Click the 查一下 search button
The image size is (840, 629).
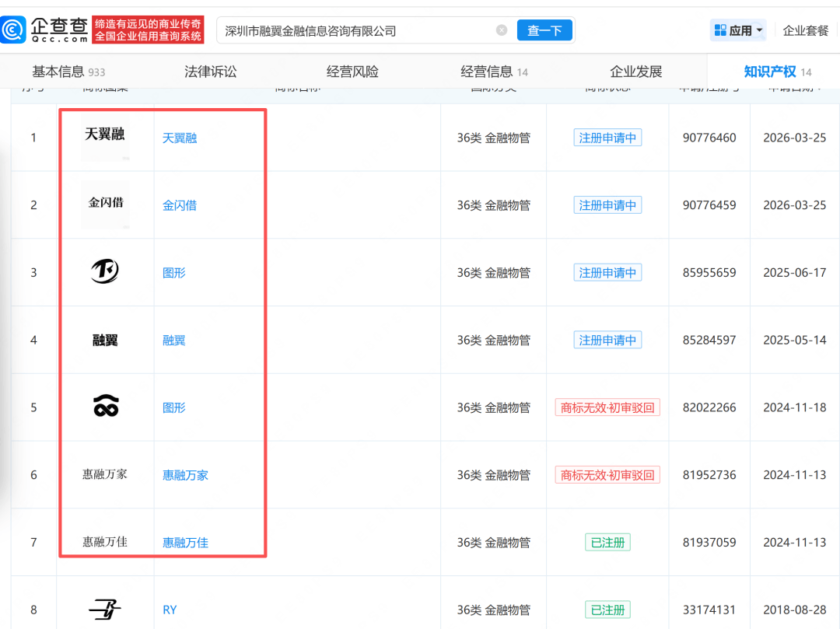pyautogui.click(x=544, y=30)
